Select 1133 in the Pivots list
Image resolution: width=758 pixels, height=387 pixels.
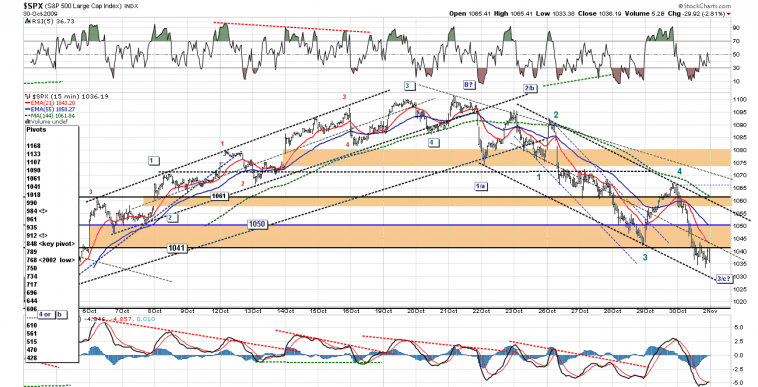[34, 154]
